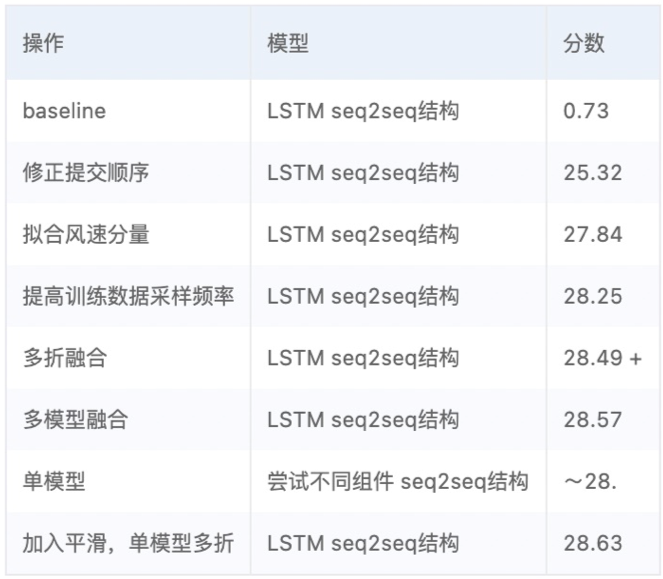Click the 尝试不同组件 seq2seq结构 cell
The image size is (663, 579).
(x=398, y=481)
